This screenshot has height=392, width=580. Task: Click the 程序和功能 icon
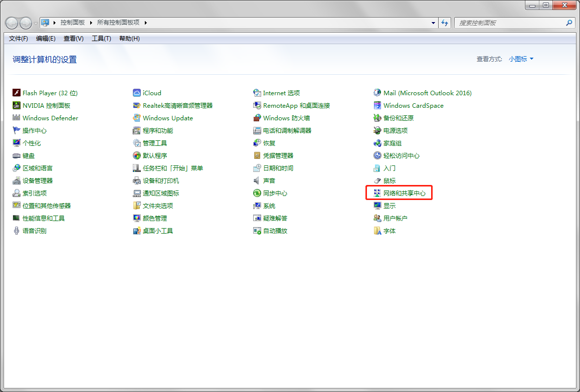pyautogui.click(x=137, y=130)
